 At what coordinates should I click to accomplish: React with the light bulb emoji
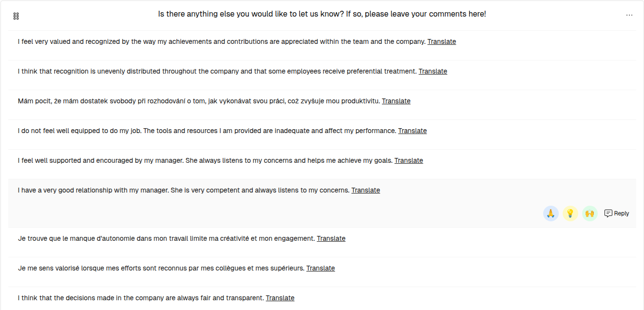(x=570, y=213)
